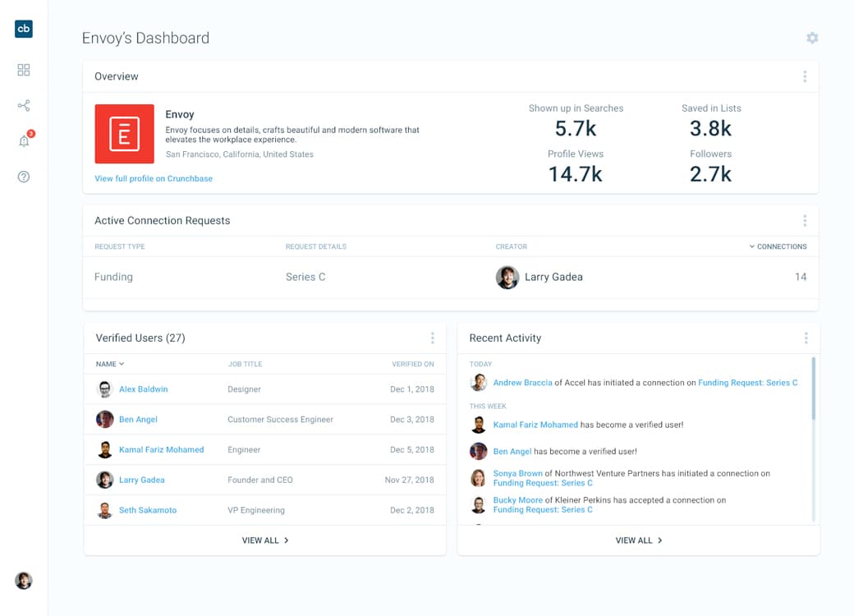Open Overview card three-dot menu
The height and width of the screenshot is (616, 854).
805,76
